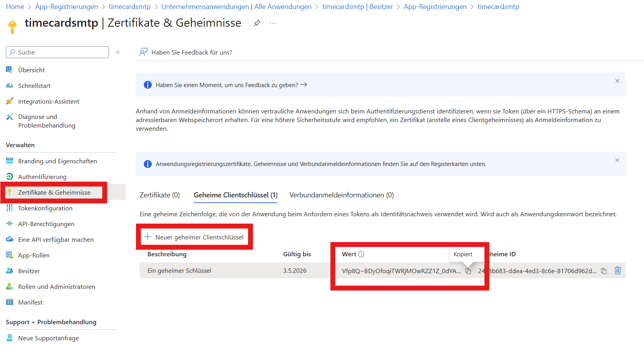Open Diagnose und Problembehandlung

(47, 121)
